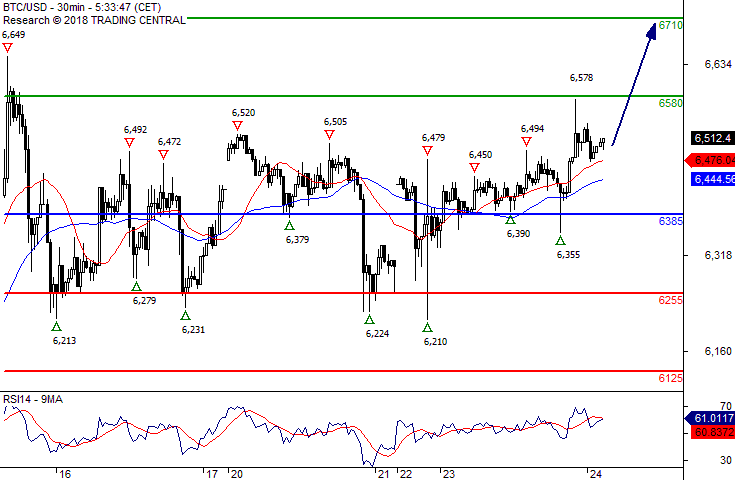Click the 6,634 axis price value

[718, 64]
